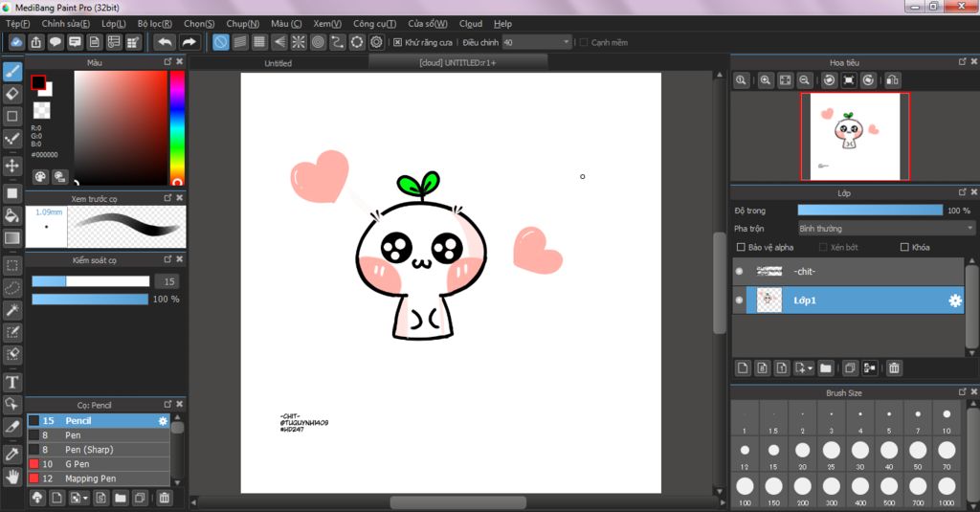Undock the Màu color panel
The image size is (980, 512).
click(x=167, y=62)
